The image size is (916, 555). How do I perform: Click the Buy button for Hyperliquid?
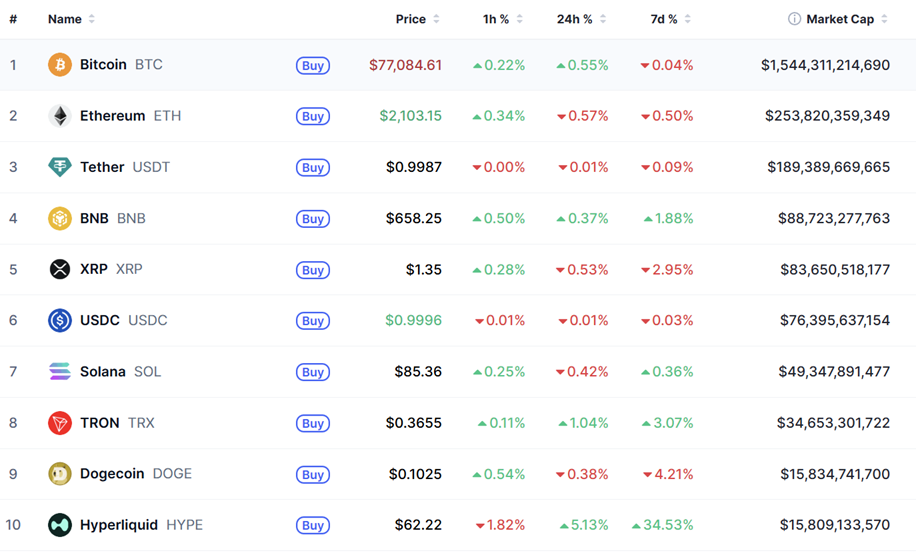coord(313,525)
